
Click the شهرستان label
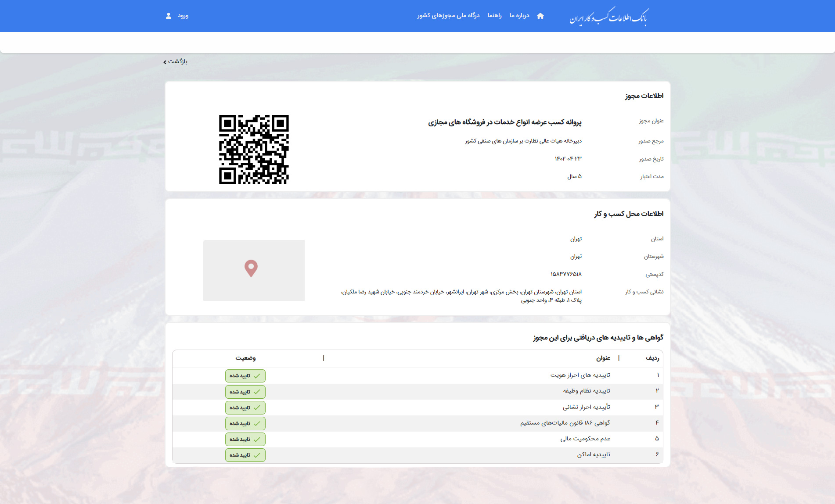coord(654,257)
